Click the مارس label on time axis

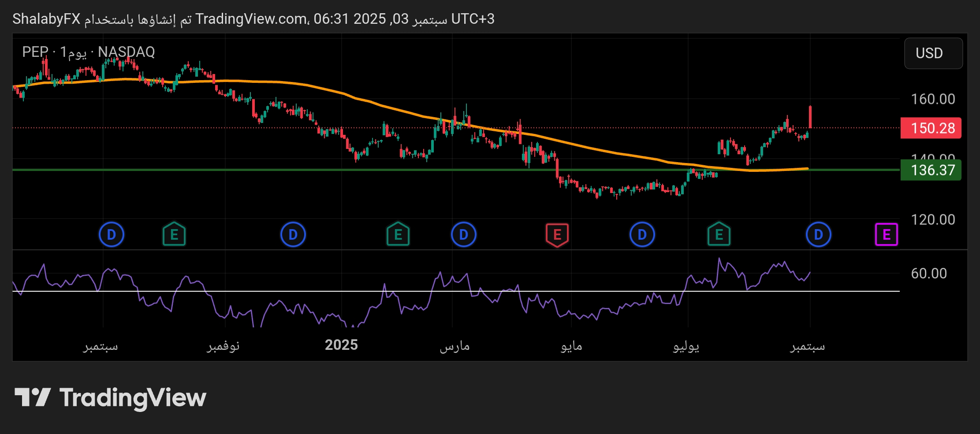[x=455, y=346]
